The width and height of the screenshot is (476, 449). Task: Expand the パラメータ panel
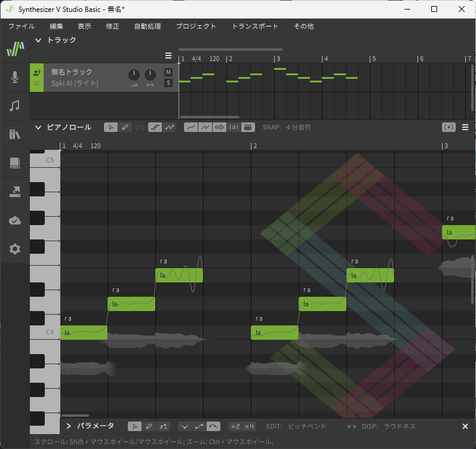coord(69,426)
